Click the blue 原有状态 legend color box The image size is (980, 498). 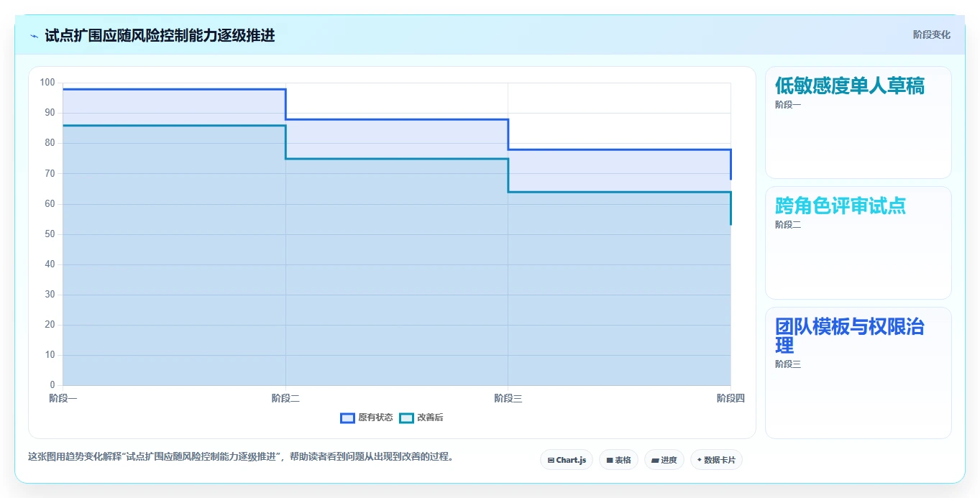(348, 418)
